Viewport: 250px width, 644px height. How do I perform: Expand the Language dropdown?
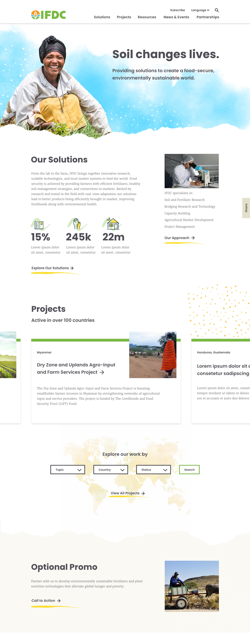200,10
